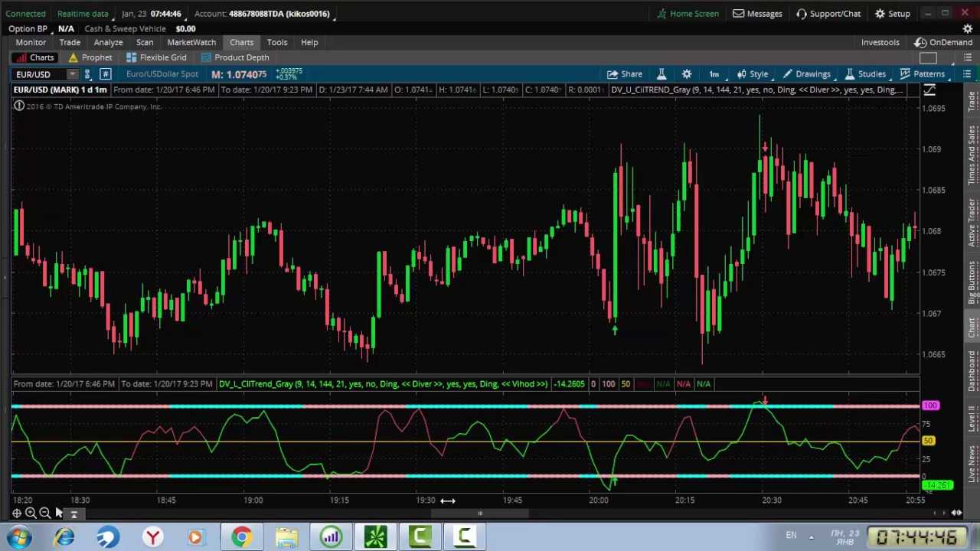Screen dimensions: 980x551
Task: Open the Monitor tab
Action: coord(31,42)
